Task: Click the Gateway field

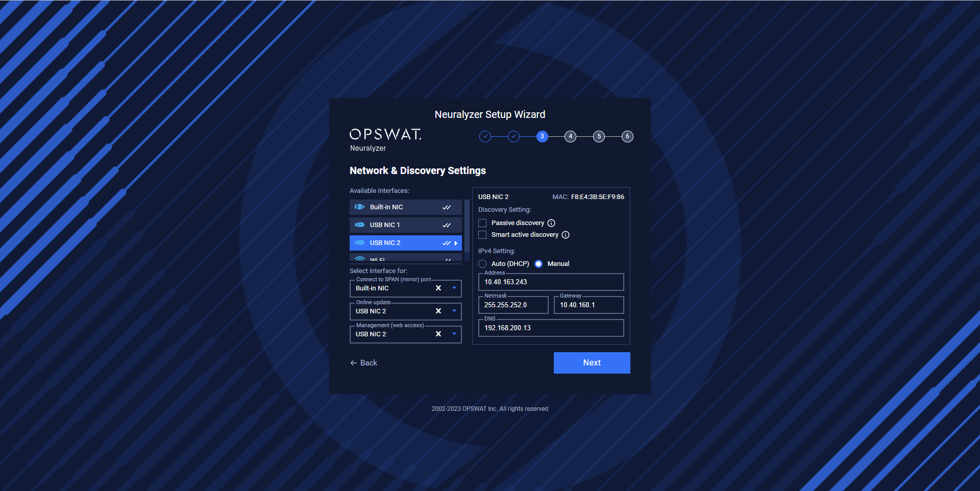Action: (589, 305)
